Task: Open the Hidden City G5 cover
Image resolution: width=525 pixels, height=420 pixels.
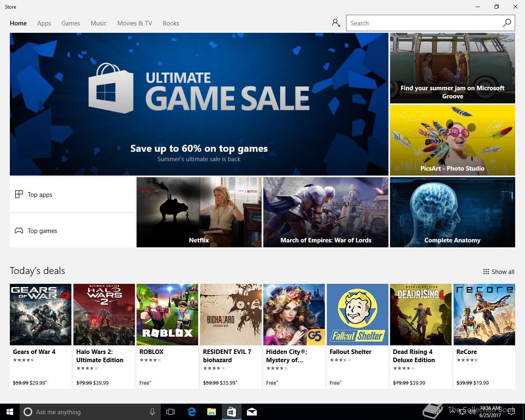Action: click(294, 315)
